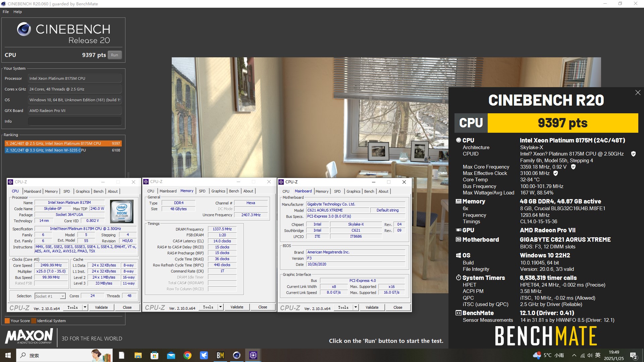Click the rendered room scene image
The width and height of the screenshot is (644, 362).
point(310,117)
